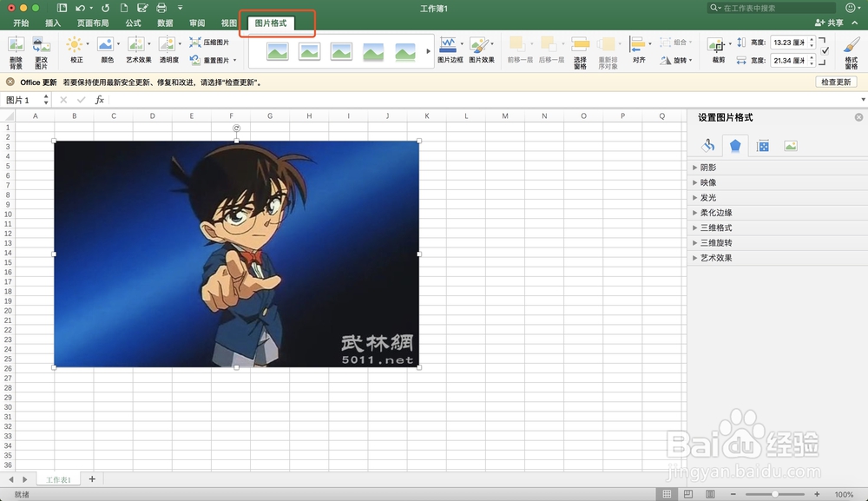Open the 公式 (Formulas) tab
The image size is (868, 501).
(x=133, y=23)
